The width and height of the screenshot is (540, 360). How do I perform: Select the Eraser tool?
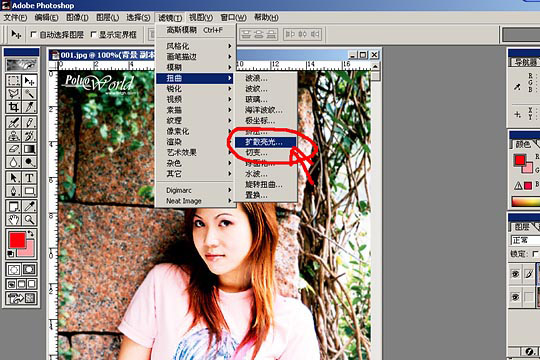[13, 149]
